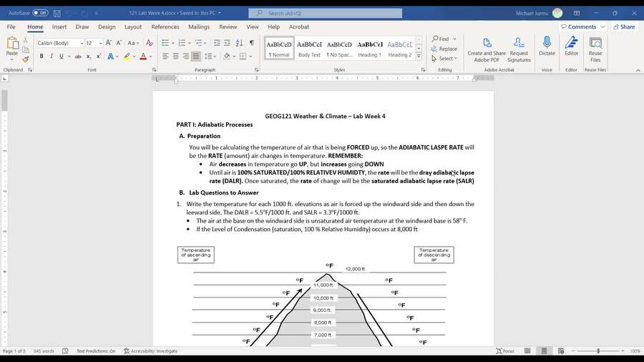Click the Format Painter icon
Viewport: 644px width, 362px height.
(x=26, y=59)
